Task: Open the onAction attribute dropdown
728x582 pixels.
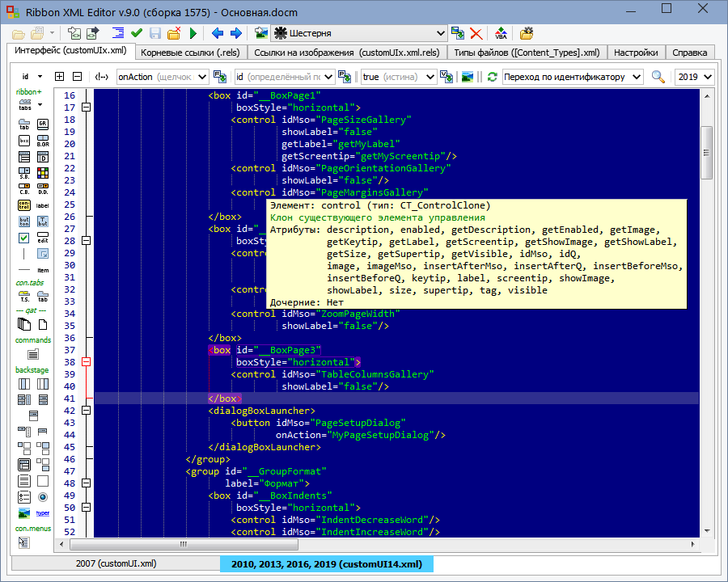Action: pos(202,77)
